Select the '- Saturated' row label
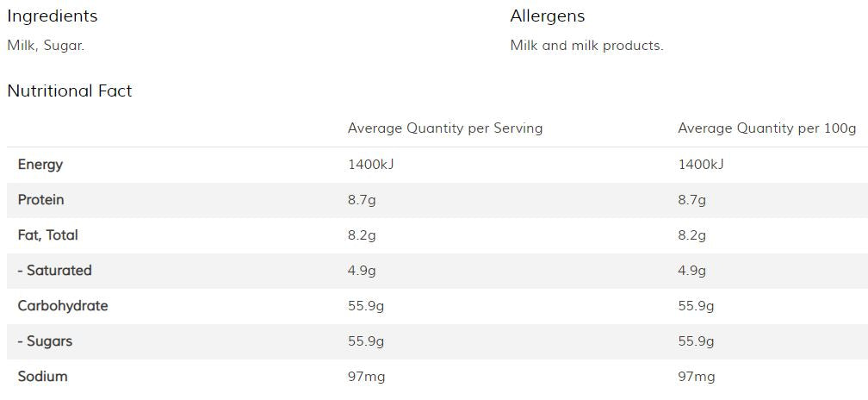The width and height of the screenshot is (868, 400). pos(54,271)
